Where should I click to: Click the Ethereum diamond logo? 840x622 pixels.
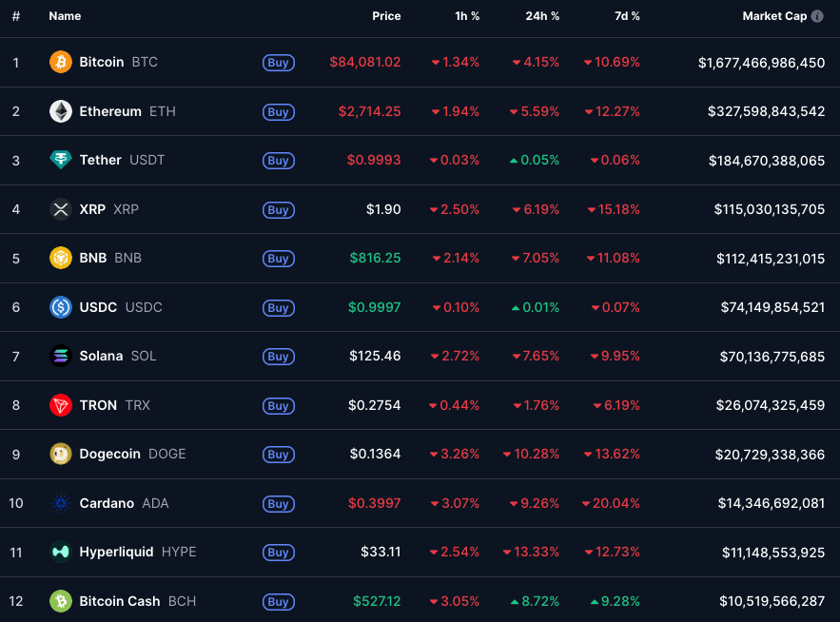click(61, 111)
